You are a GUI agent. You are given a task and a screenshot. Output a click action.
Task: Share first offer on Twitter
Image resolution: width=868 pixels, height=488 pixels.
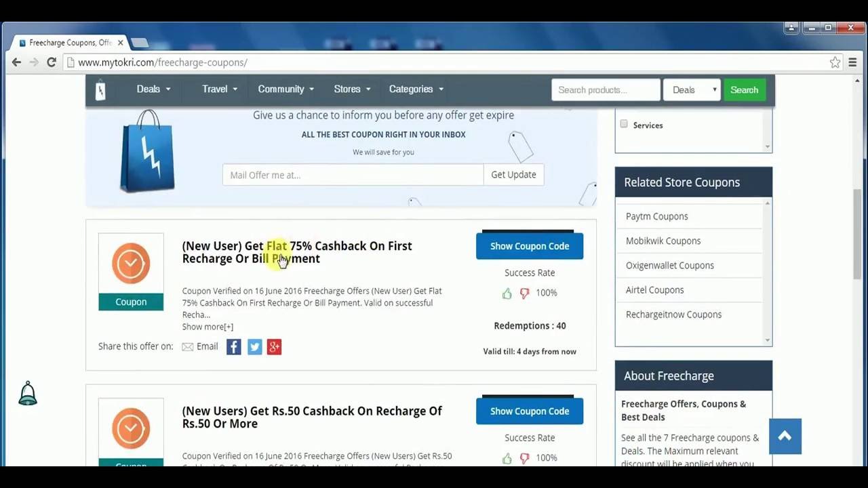point(254,347)
